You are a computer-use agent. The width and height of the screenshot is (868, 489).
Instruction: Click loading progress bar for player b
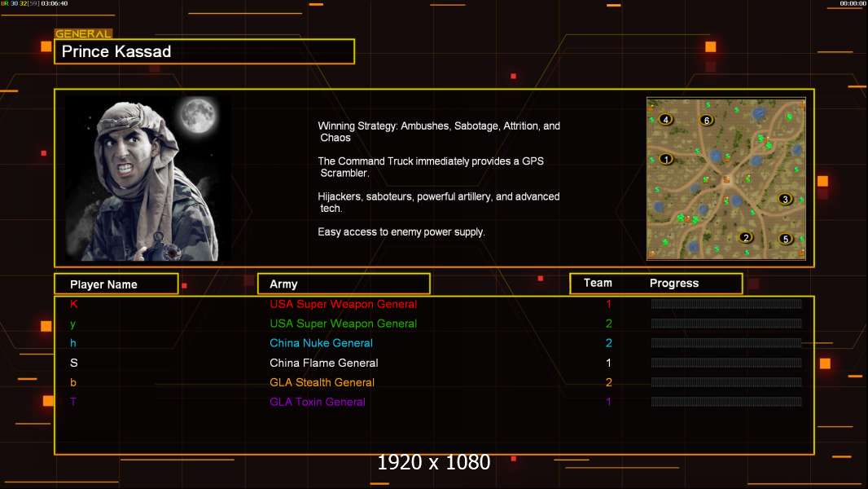tap(726, 382)
